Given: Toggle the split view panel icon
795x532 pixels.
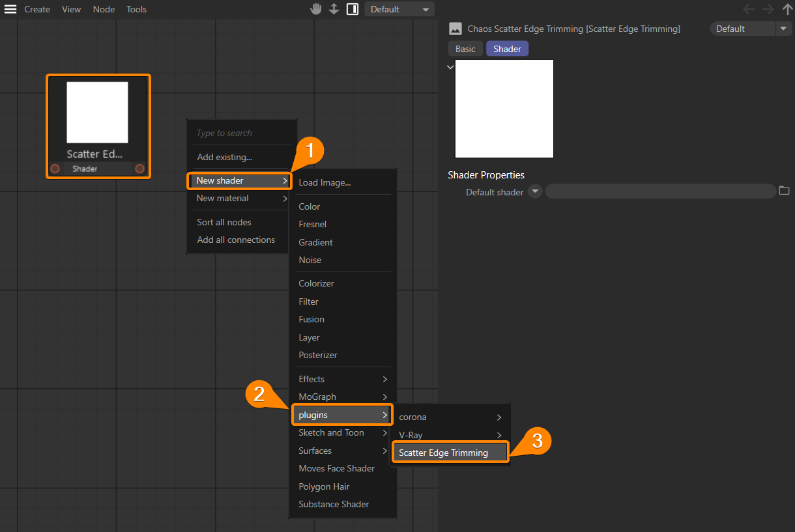Looking at the screenshot, I should (x=353, y=9).
